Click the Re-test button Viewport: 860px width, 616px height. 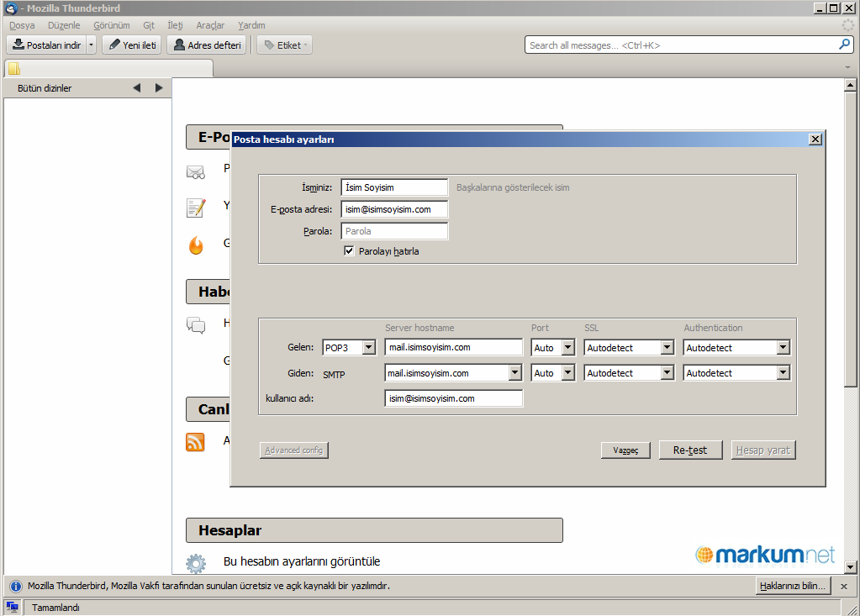[x=690, y=450]
